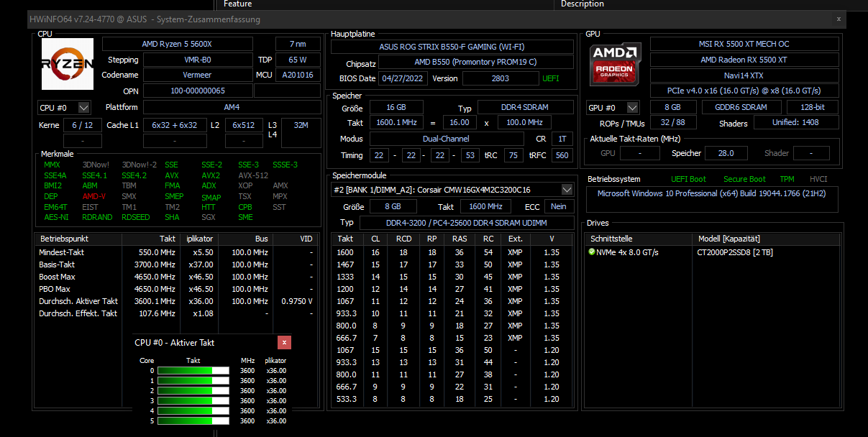Image resolution: width=868 pixels, height=437 pixels.
Task: Click the tRFC 560 timing field
Action: click(562, 155)
